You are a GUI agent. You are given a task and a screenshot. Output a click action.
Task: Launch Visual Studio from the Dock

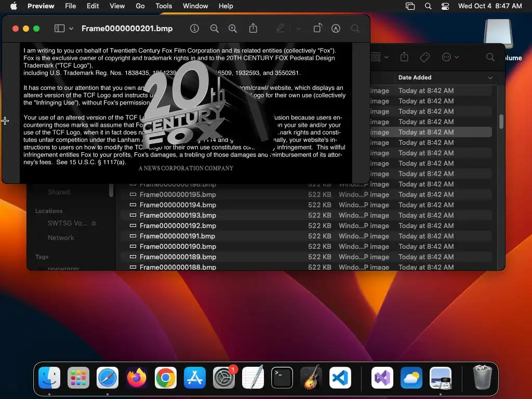tap(382, 378)
